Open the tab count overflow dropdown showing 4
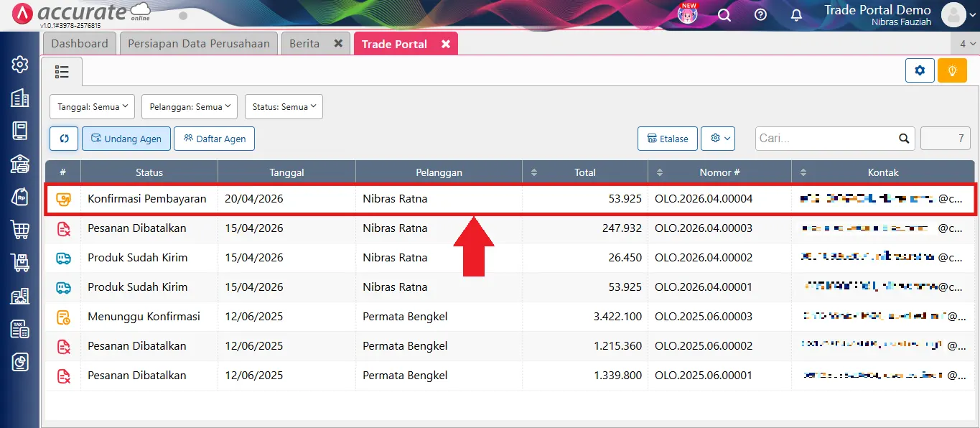980x428 pixels. pos(968,44)
